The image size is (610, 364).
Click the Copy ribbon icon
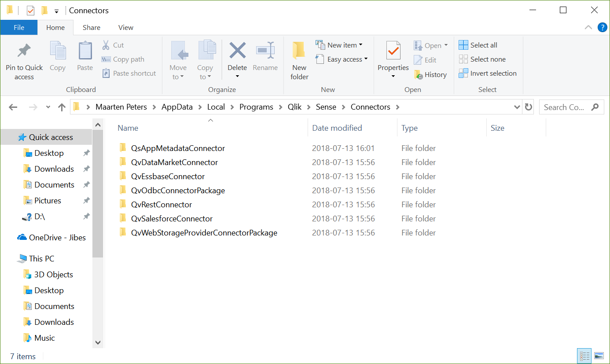point(58,51)
